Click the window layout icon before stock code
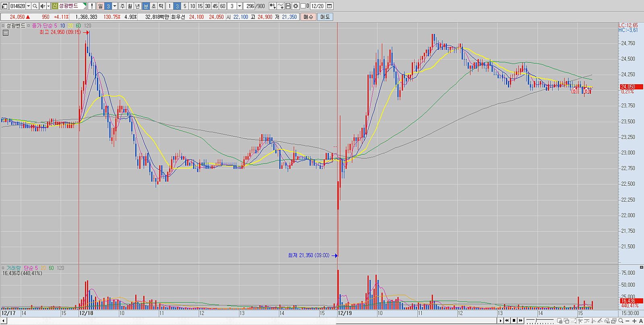 [x=5, y=6]
